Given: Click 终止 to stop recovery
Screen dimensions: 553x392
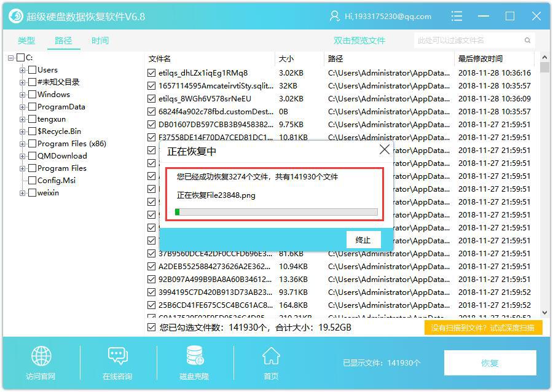Looking at the screenshot, I should click(x=363, y=240).
